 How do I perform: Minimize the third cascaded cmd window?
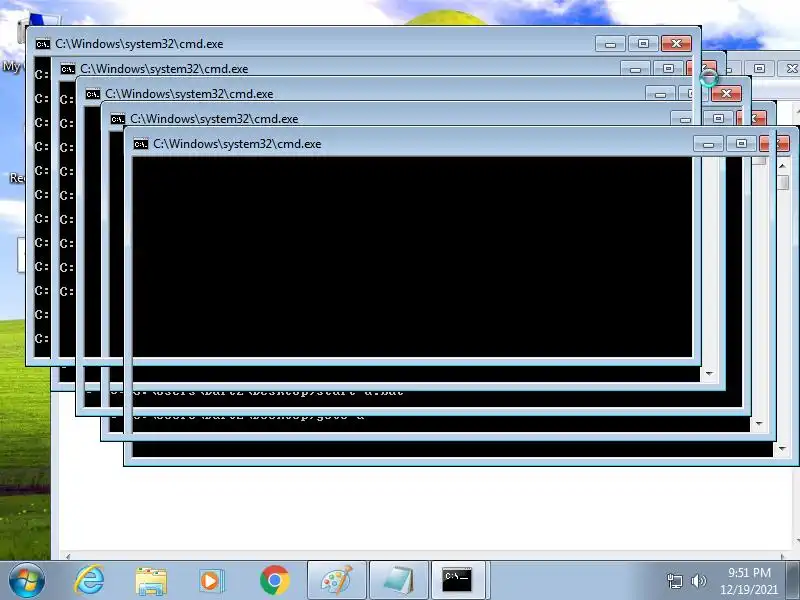click(660, 94)
